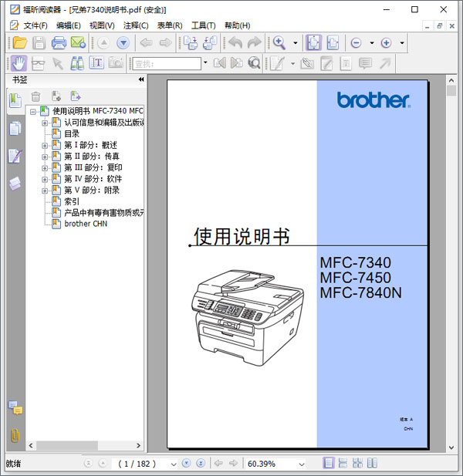Click the zoom in plus icon
Viewport: 463px width, 476px height.
(x=386, y=42)
